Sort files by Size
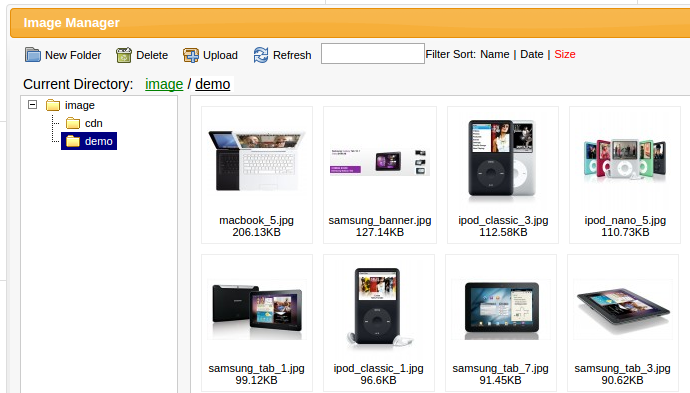This screenshot has height=393, width=690. pos(565,54)
